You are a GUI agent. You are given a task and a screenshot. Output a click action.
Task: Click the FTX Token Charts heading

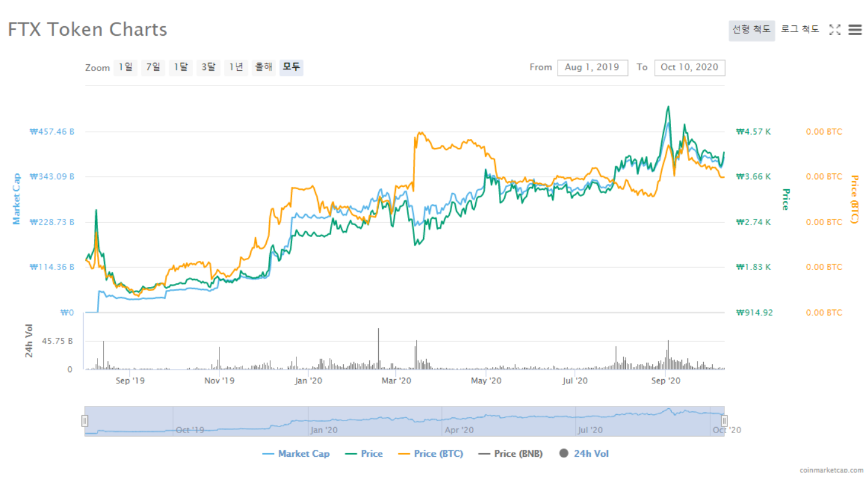click(x=87, y=29)
